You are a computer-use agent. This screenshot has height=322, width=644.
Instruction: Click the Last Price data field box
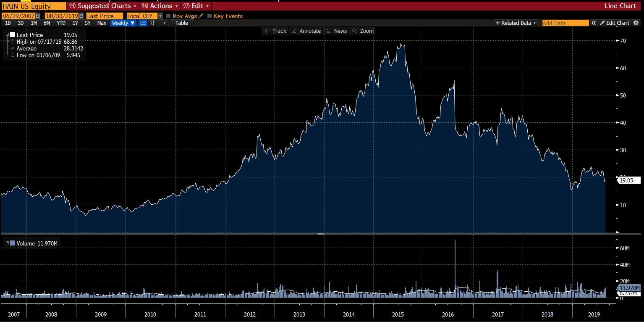click(x=104, y=16)
